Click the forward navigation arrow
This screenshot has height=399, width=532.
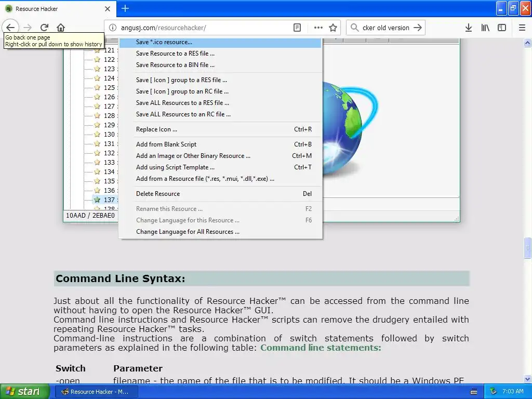(x=28, y=28)
